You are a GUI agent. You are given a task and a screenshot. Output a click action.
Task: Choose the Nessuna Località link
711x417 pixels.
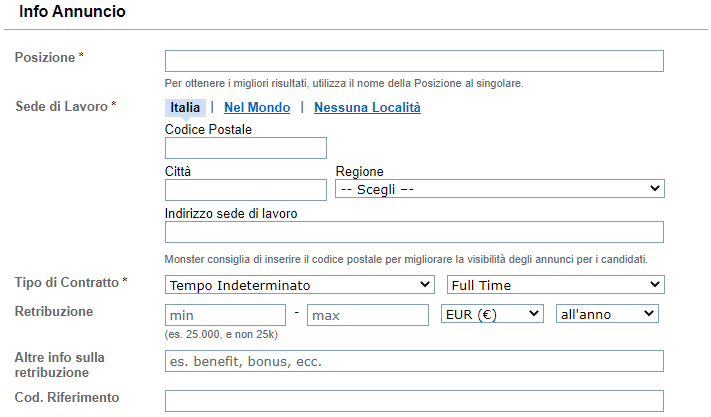click(367, 107)
